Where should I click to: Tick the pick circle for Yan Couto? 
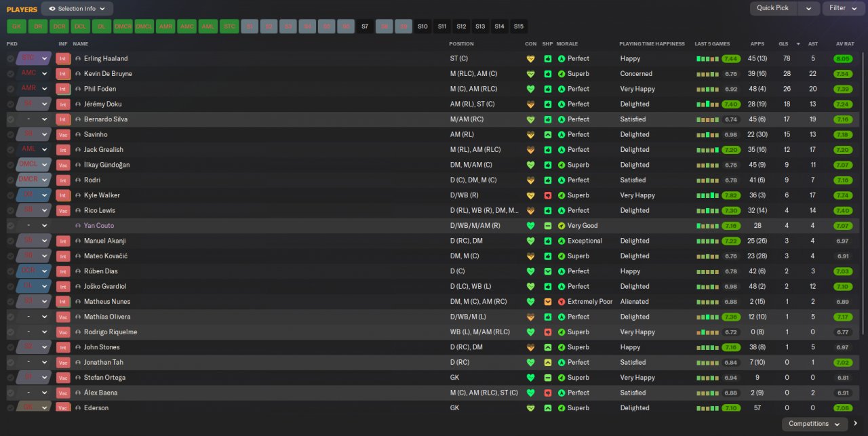pyautogui.click(x=10, y=226)
